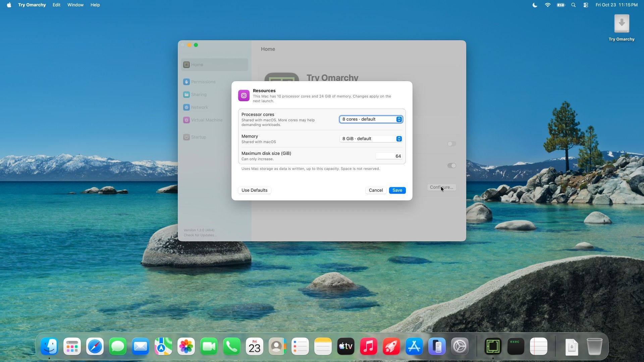
Task: Open Wi-Fi status menu
Action: pos(548,5)
